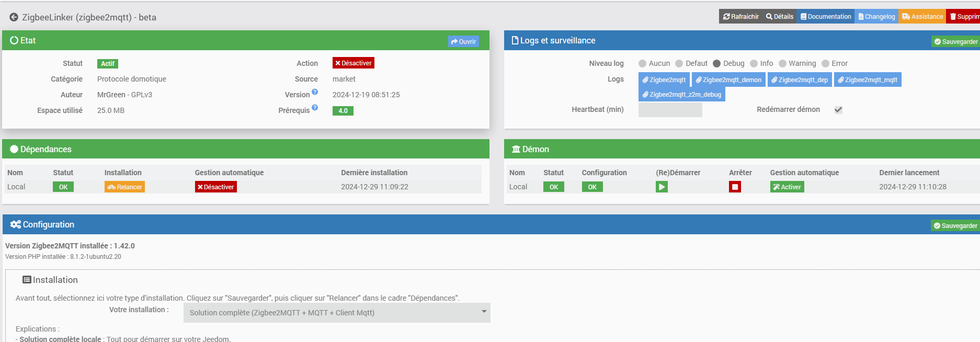Click the date 2024-12-29 11:10:28

(x=913, y=187)
